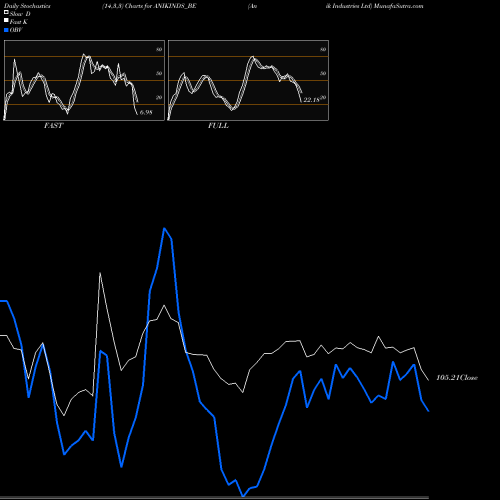500x500 pixels.
Task: Click the blue OBV legend swatch
Action: (x=6, y=30)
